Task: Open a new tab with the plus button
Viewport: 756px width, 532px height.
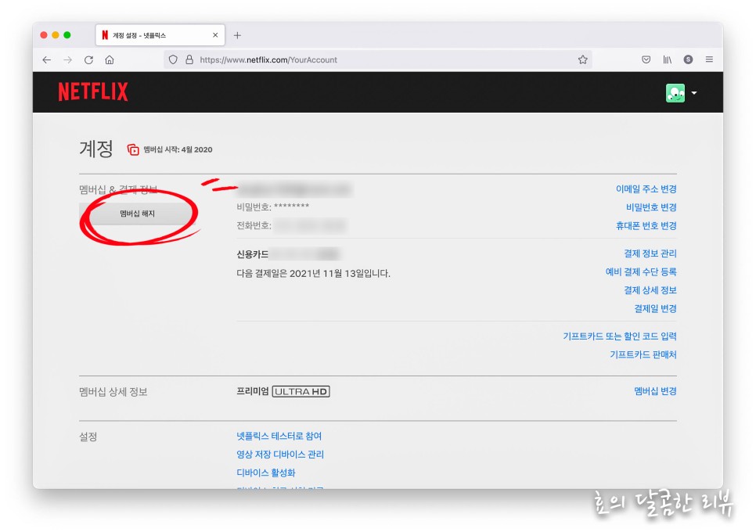Action: 237,35
